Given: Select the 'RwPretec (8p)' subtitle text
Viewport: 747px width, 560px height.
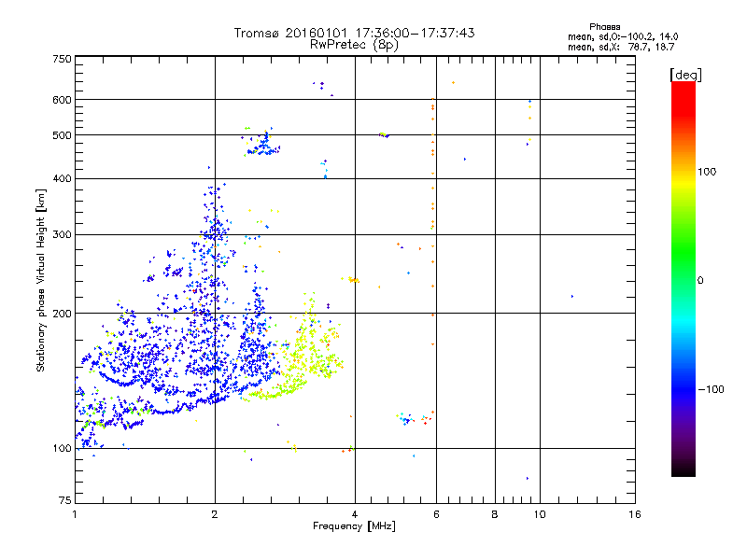Looking at the screenshot, I should (354, 45).
